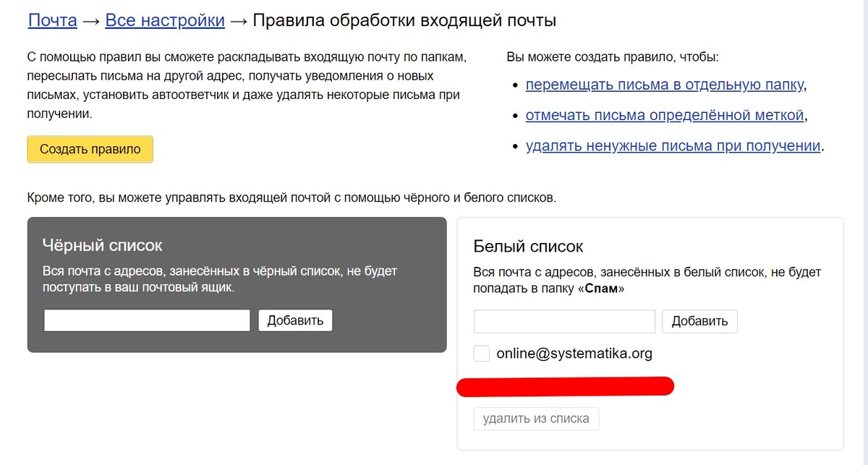Select the online@systematika.org address label
Viewport: 868px width, 465px height.
pyautogui.click(x=574, y=354)
